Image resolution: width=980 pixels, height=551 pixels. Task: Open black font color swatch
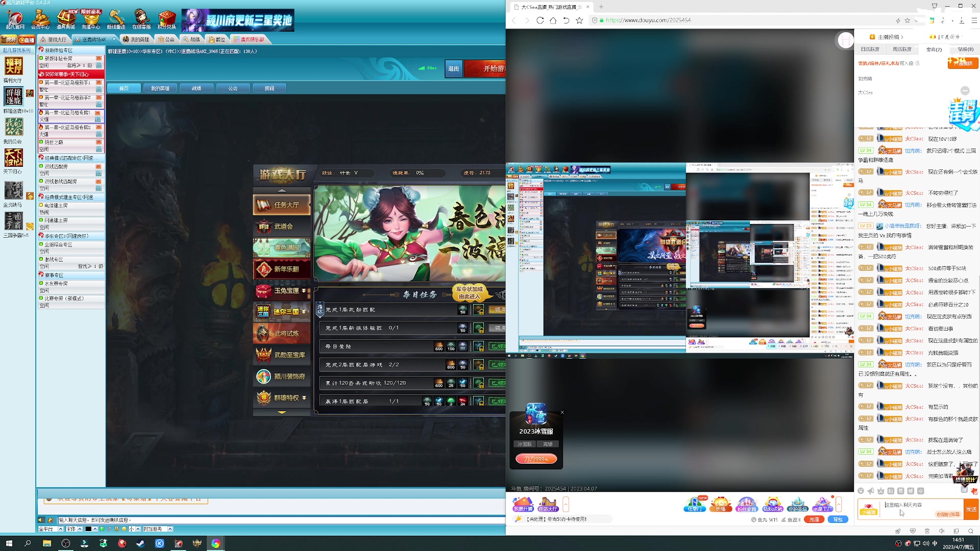(88, 529)
